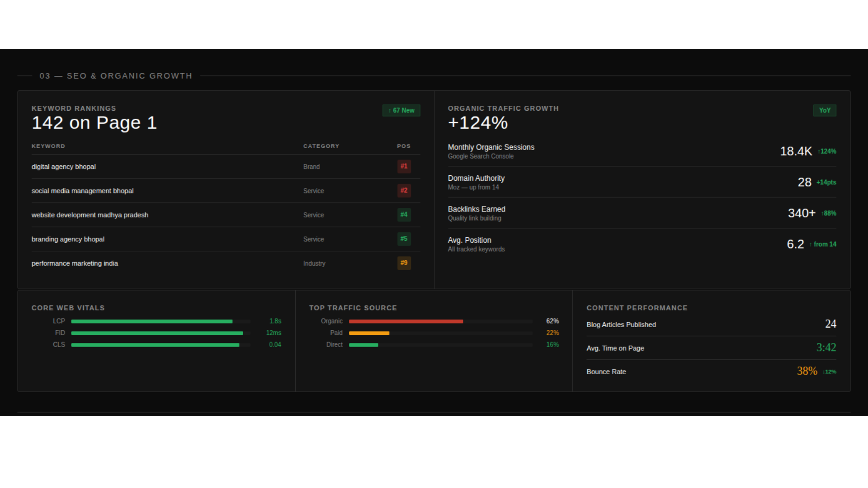
Task: Open website development madhya pradesh keyword
Action: [x=90, y=215]
